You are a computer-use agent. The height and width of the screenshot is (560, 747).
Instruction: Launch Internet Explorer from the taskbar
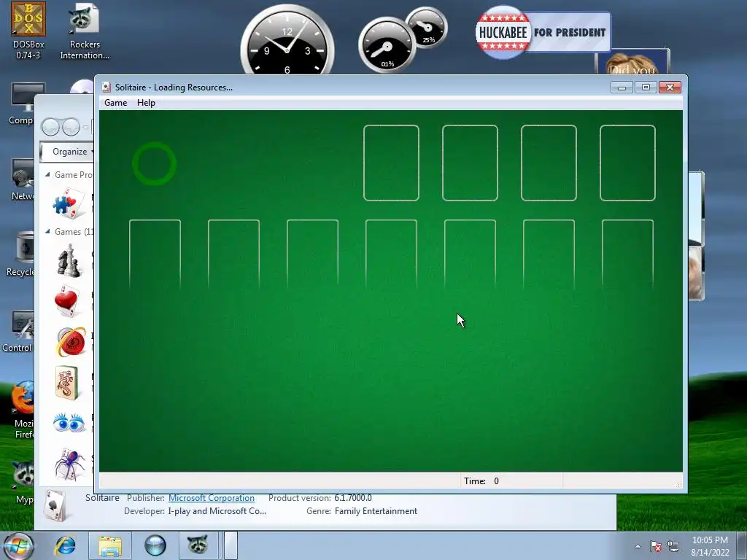pos(65,545)
